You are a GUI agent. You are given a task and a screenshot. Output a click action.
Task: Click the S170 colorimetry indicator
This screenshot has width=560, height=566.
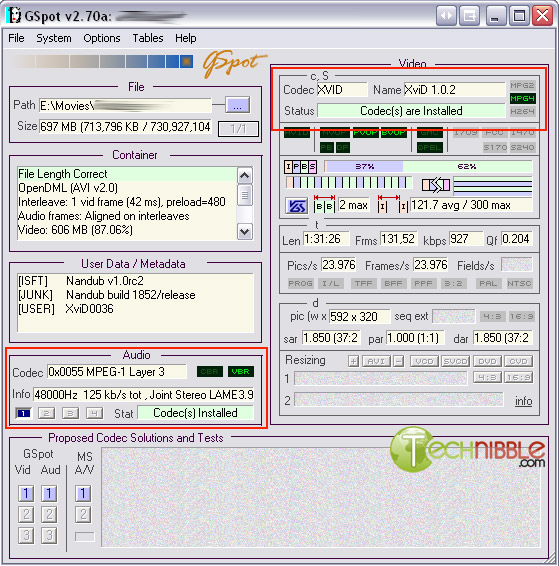coord(494,147)
